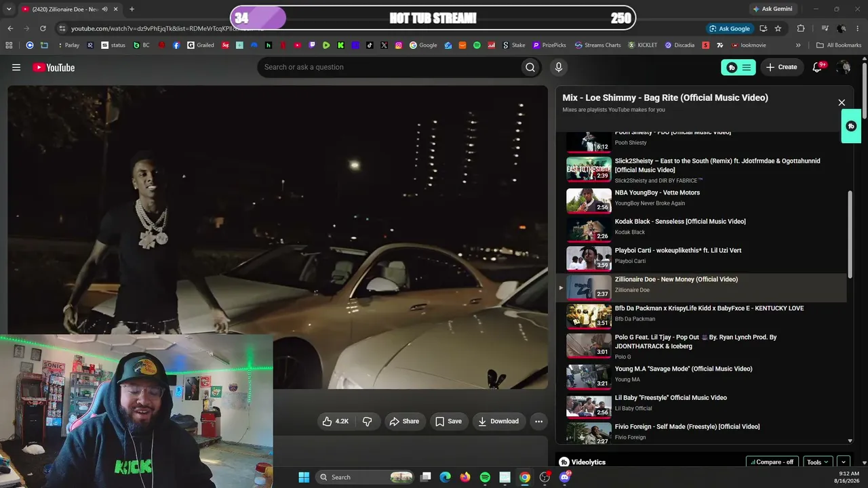
Task: Open the Parlay bookmark
Action: (68, 45)
